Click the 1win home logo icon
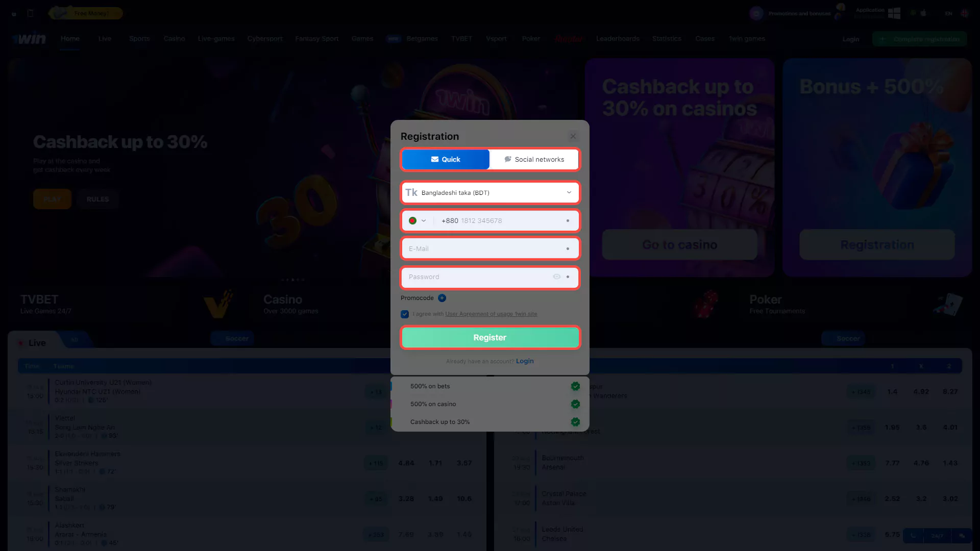980x551 pixels. tap(28, 38)
